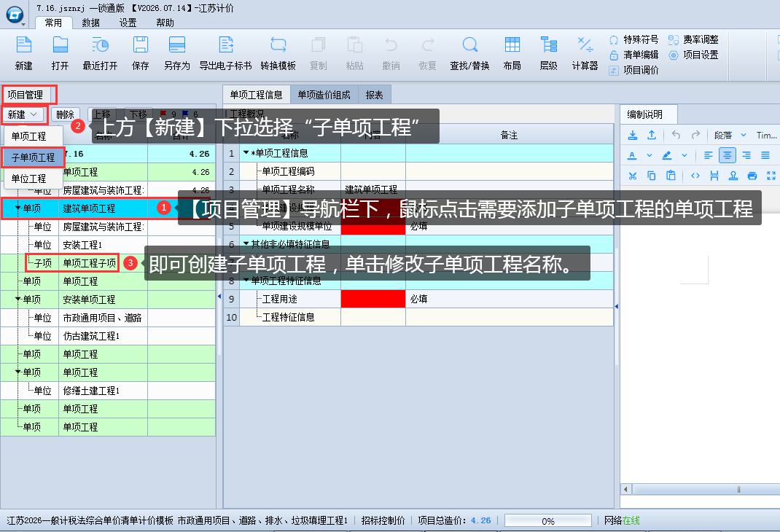The image size is (780, 532).
Task: Click the print icon in editor toolbar
Action: tap(752, 176)
